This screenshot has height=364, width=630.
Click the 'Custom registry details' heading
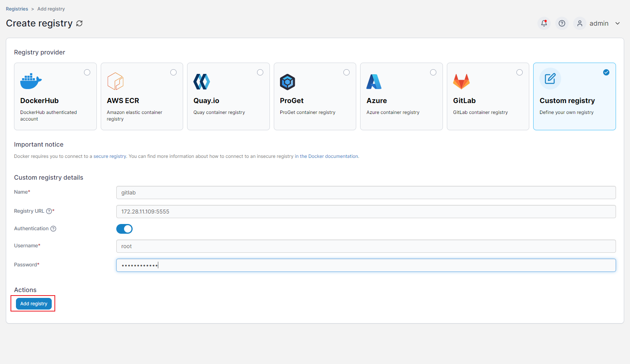(x=49, y=178)
